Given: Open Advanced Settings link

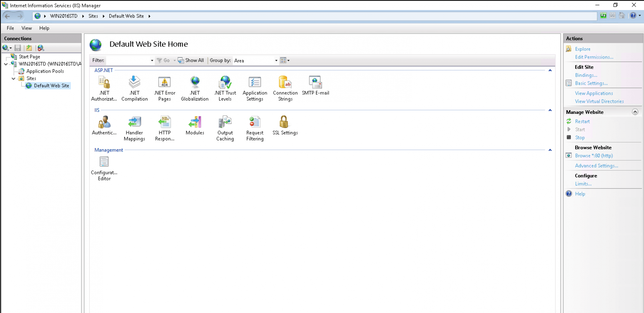Looking at the screenshot, I should pyautogui.click(x=596, y=166).
